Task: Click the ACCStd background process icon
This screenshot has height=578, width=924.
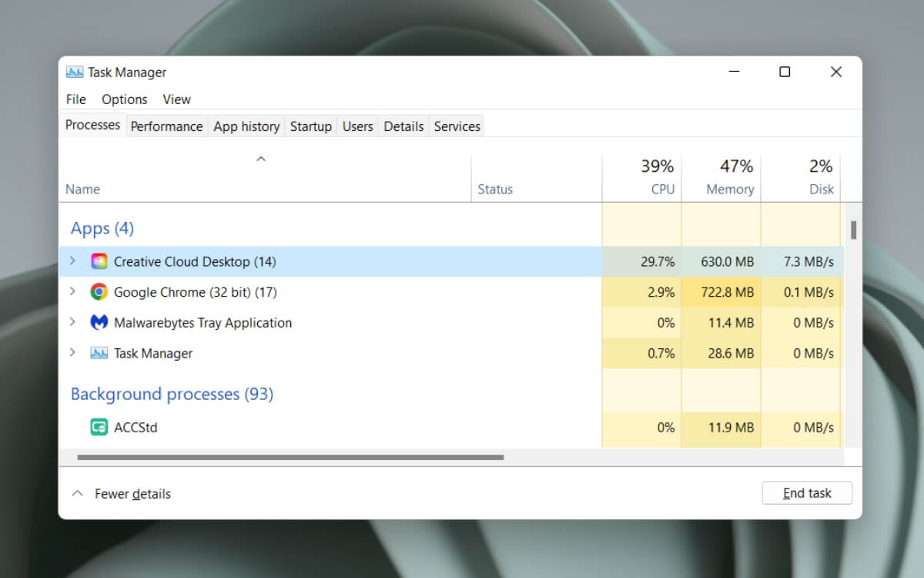Action: (99, 427)
